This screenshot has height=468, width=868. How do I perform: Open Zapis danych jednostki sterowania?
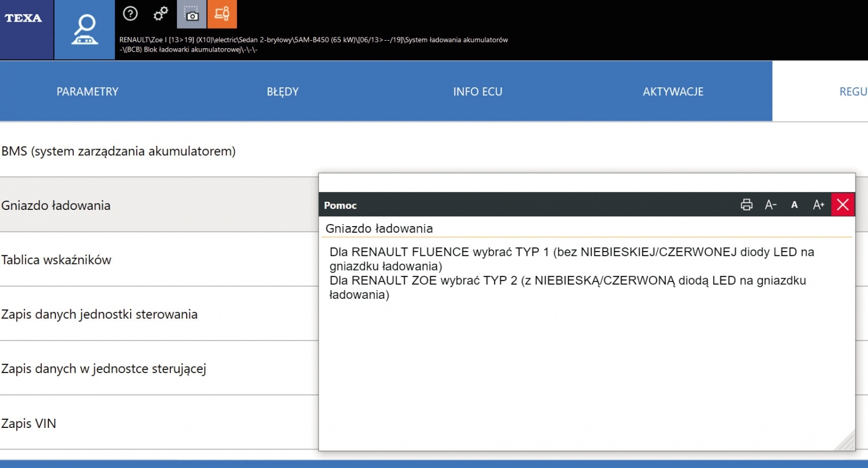[100, 315]
